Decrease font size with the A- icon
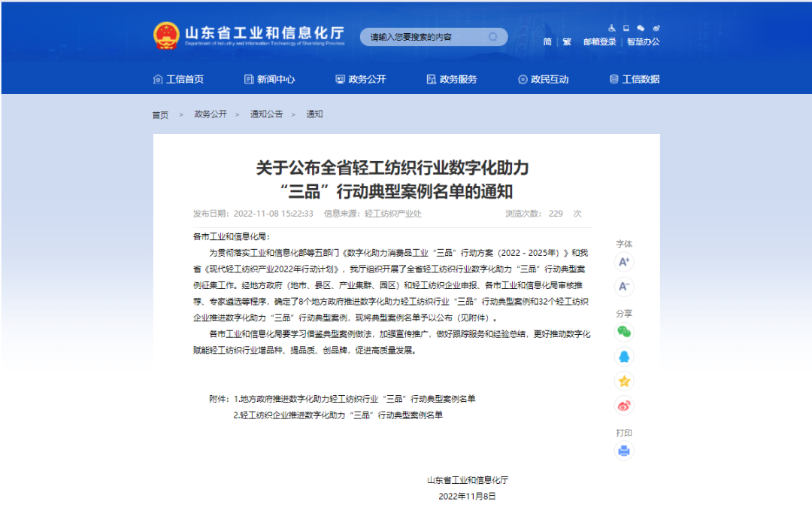 pyautogui.click(x=624, y=287)
